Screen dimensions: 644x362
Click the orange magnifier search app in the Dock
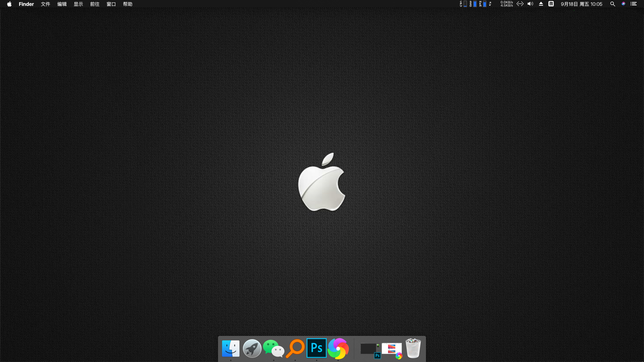coord(294,348)
